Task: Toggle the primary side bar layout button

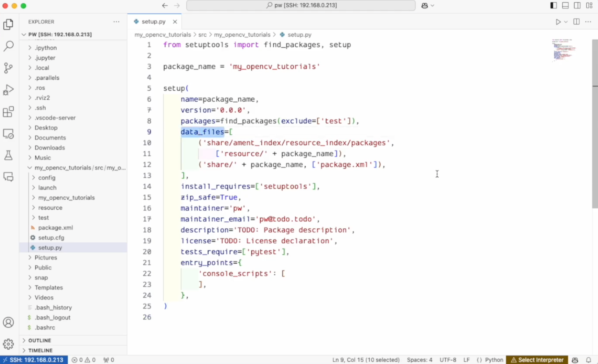Action: 553,6
